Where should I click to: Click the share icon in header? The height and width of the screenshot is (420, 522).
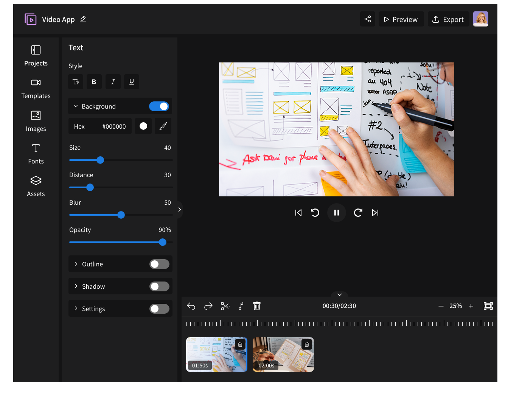[x=368, y=19]
